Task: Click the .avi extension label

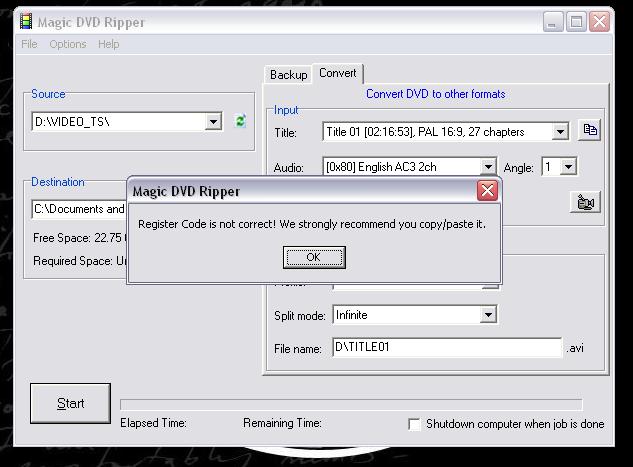Action: coord(575,348)
